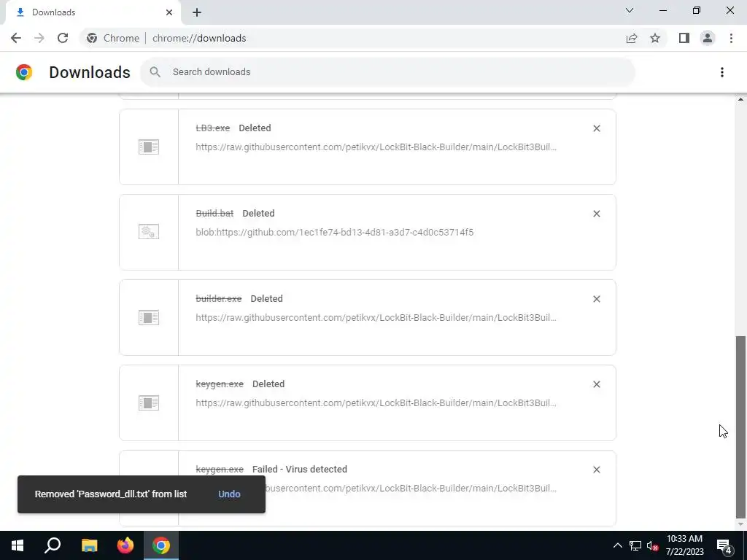This screenshot has width=747, height=560.
Task: Click the Downloads page heading
Action: tap(90, 72)
